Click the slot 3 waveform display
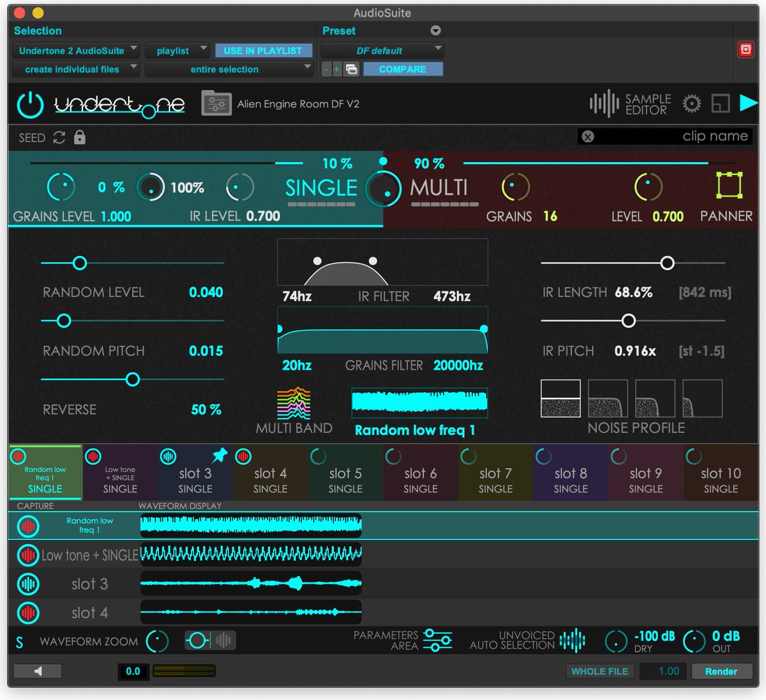The height and width of the screenshot is (700, 766). click(x=251, y=583)
